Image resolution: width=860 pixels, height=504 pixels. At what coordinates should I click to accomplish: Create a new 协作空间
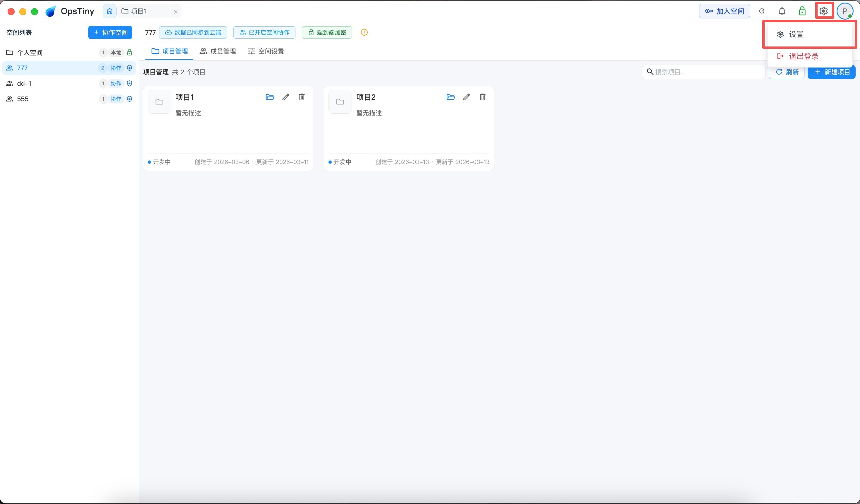[x=110, y=32]
